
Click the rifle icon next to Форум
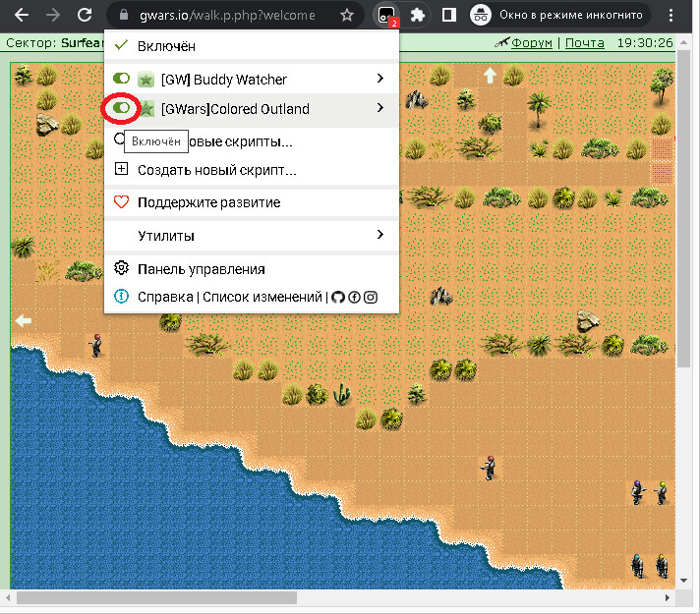click(x=501, y=42)
